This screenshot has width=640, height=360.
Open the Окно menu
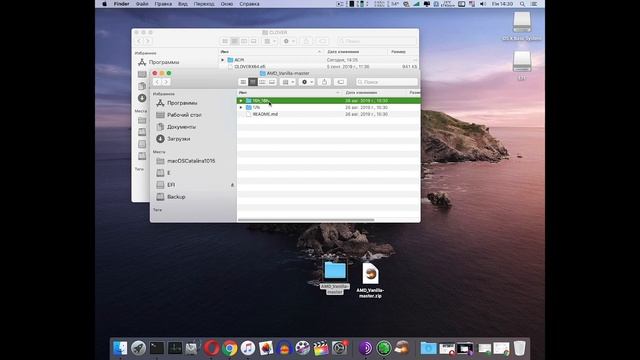point(227,4)
